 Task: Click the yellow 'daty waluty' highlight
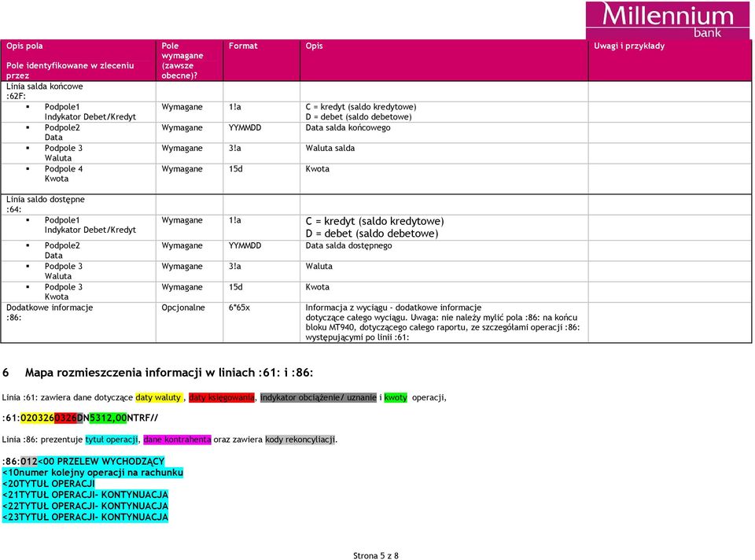pos(158,398)
